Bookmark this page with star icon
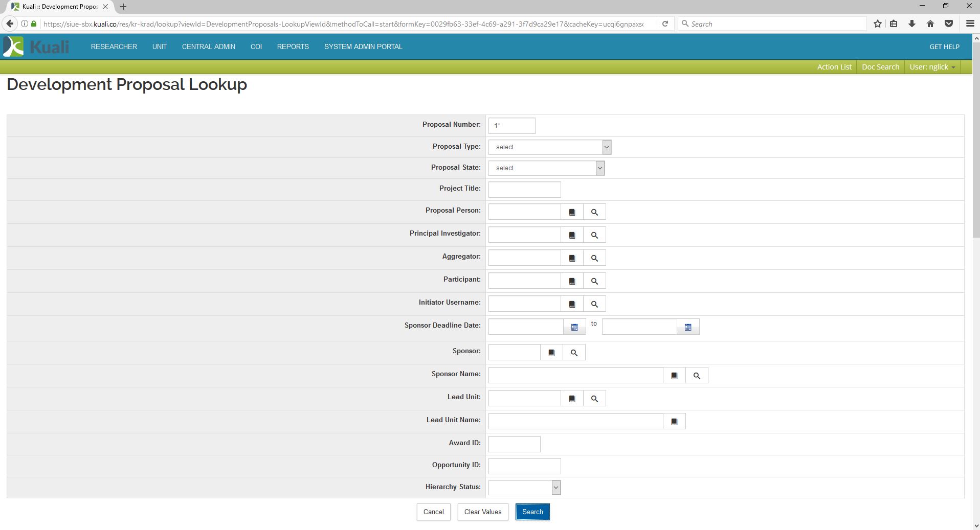This screenshot has width=980, height=530. (878, 24)
